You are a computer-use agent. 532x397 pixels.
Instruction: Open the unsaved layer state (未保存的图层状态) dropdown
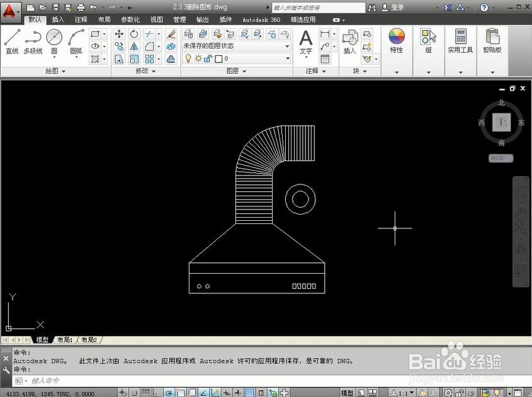(x=237, y=46)
